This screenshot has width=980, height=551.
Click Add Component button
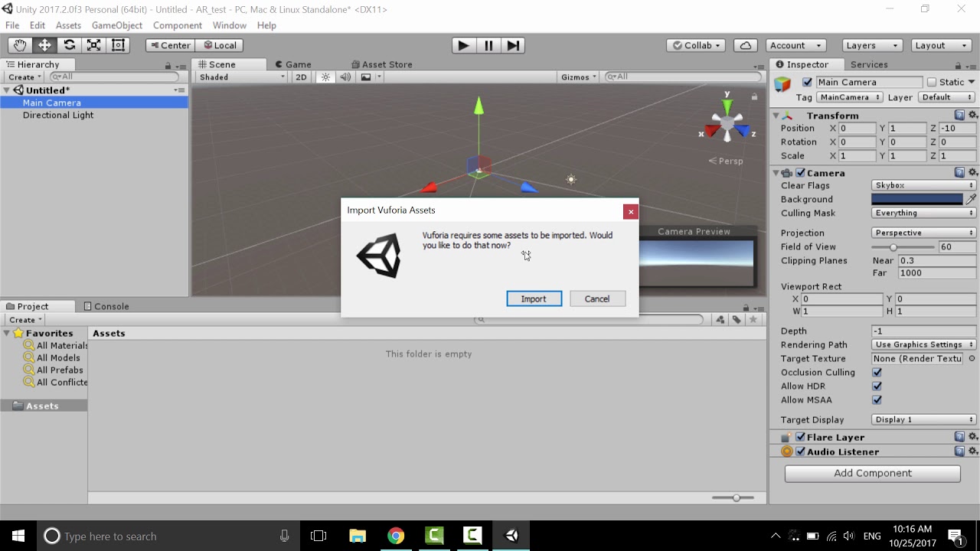[873, 473]
